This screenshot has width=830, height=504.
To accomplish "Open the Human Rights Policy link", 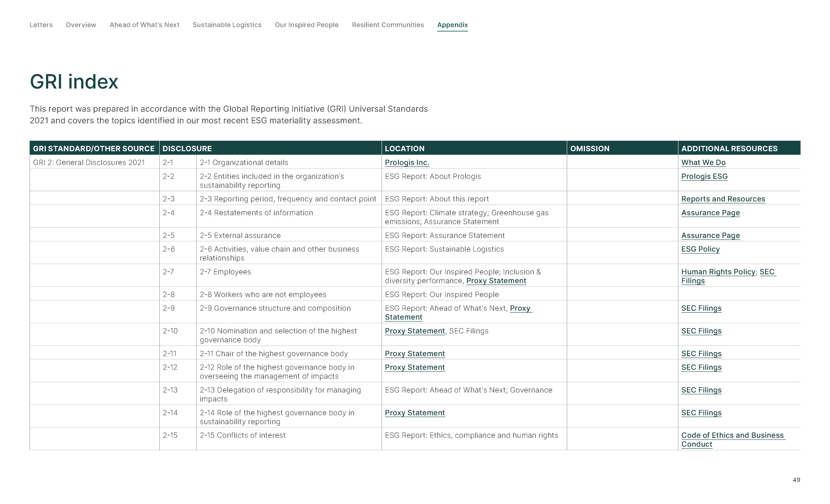I will (x=718, y=272).
